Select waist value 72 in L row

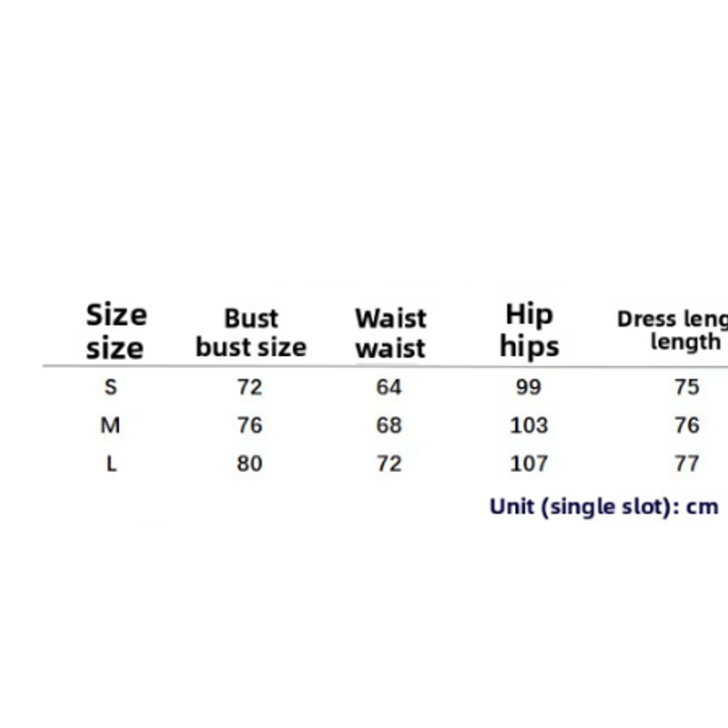(389, 464)
